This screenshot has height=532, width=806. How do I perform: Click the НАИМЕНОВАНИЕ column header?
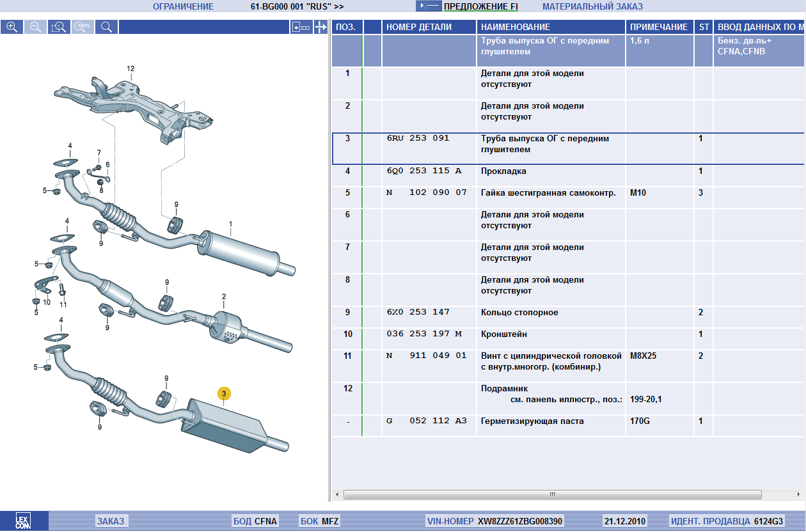tap(515, 27)
